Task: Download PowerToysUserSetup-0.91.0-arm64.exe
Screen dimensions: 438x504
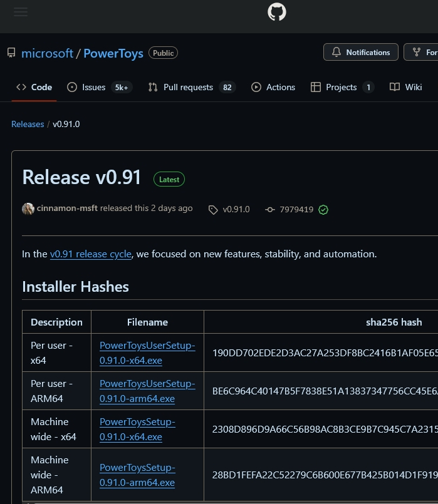Action: pos(147,391)
